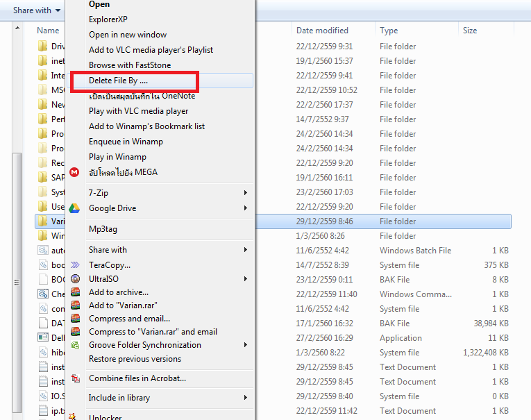Expand the Include in library submenu
Screen dimensions: 531x420
pyautogui.click(x=246, y=398)
